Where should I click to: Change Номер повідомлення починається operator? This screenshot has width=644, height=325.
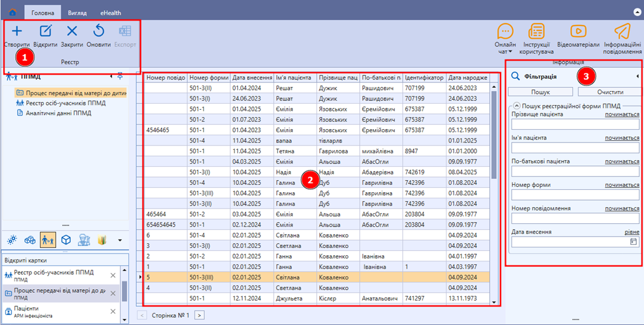(x=622, y=209)
